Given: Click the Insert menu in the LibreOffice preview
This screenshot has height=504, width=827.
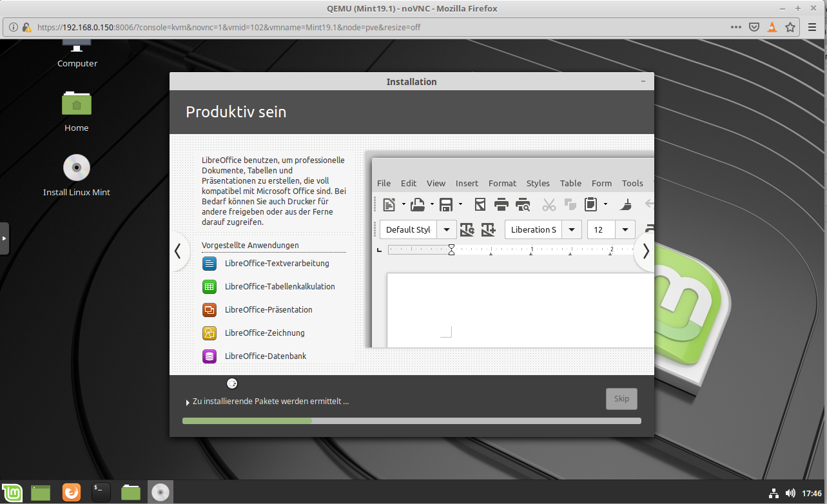Looking at the screenshot, I should tap(467, 183).
